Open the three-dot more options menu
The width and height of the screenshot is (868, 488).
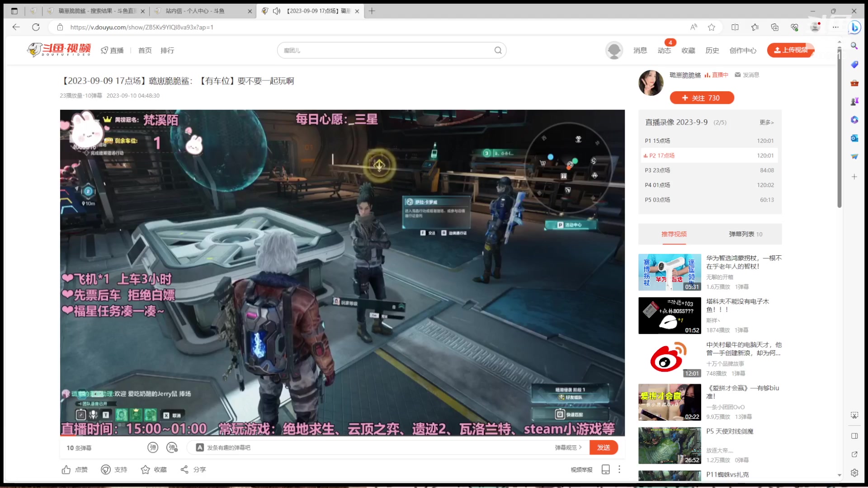(619, 469)
